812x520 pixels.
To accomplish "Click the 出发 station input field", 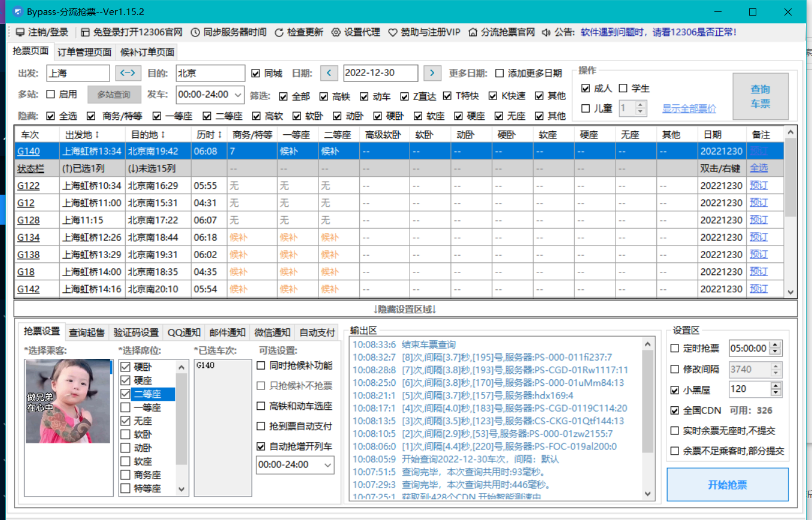I will (78, 73).
